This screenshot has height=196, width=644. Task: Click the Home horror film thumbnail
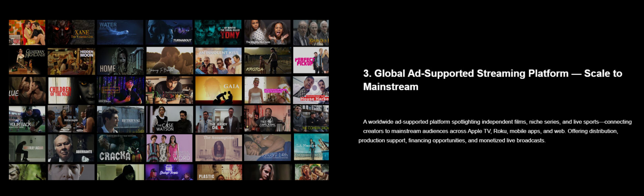coord(120,61)
